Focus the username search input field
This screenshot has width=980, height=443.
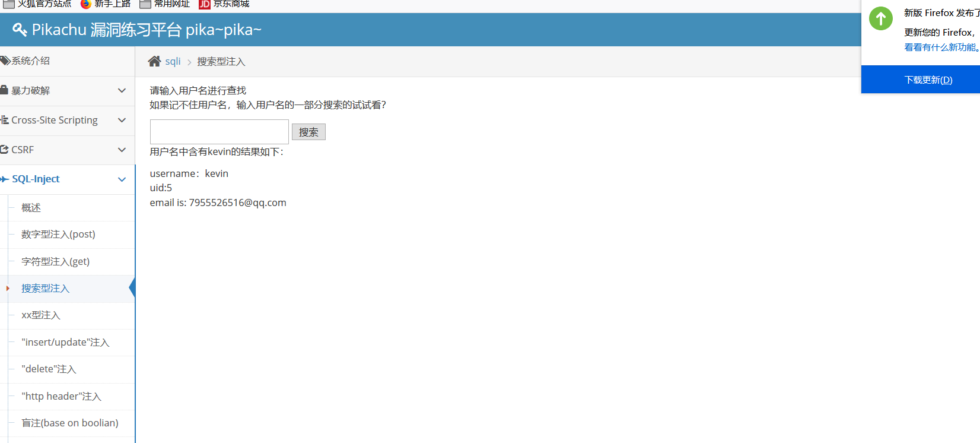click(219, 132)
